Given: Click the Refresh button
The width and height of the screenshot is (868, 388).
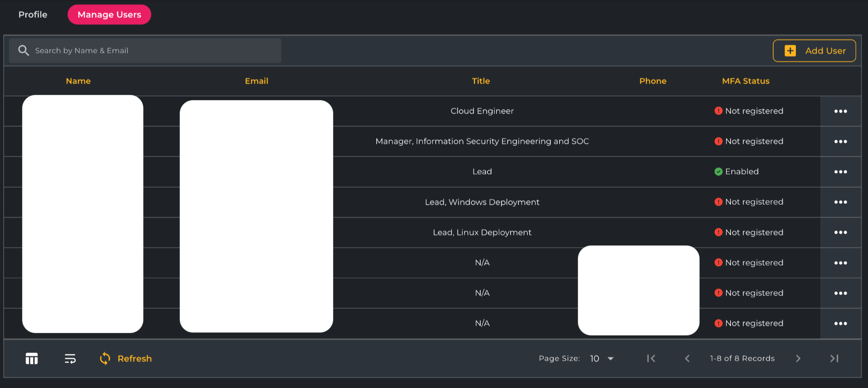Looking at the screenshot, I should point(126,359).
